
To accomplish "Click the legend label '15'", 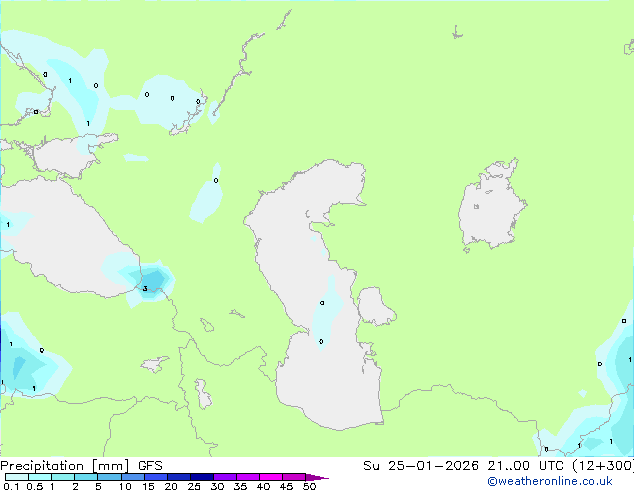I will click(148, 486).
